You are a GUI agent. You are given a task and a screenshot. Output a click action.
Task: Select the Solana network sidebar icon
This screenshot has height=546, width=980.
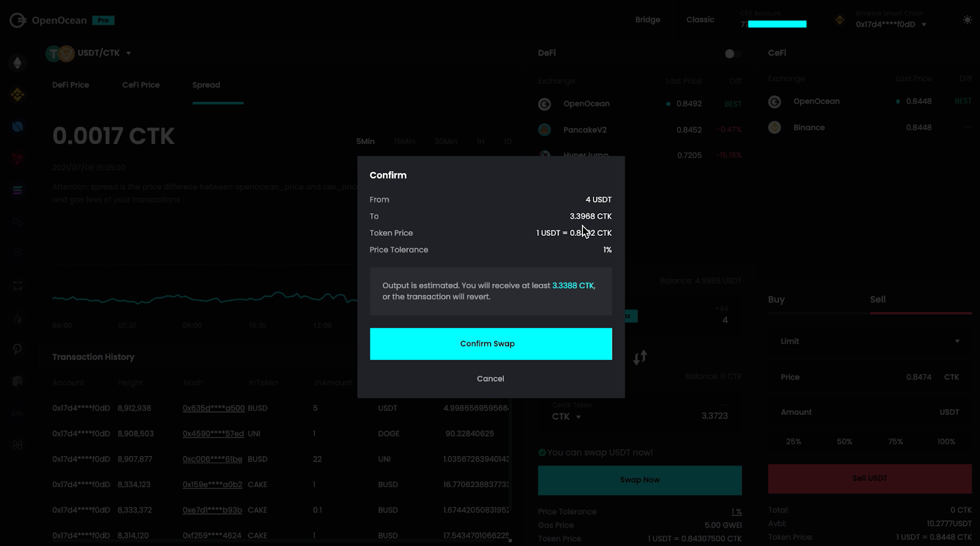pos(17,191)
